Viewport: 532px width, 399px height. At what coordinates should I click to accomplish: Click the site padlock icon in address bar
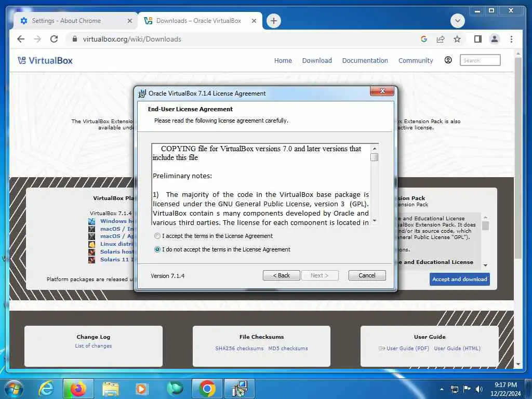coord(75,39)
